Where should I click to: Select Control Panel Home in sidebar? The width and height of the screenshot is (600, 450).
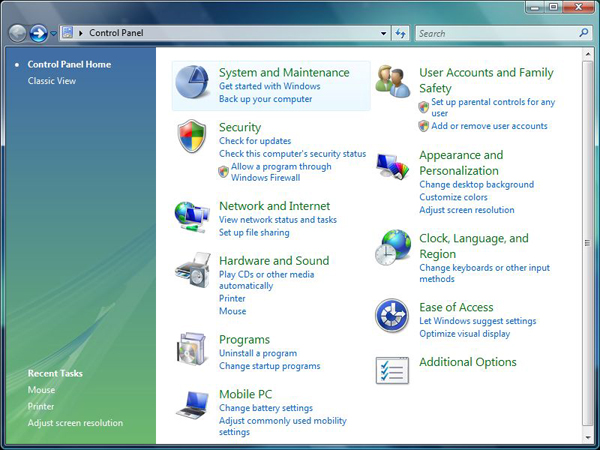click(x=69, y=64)
